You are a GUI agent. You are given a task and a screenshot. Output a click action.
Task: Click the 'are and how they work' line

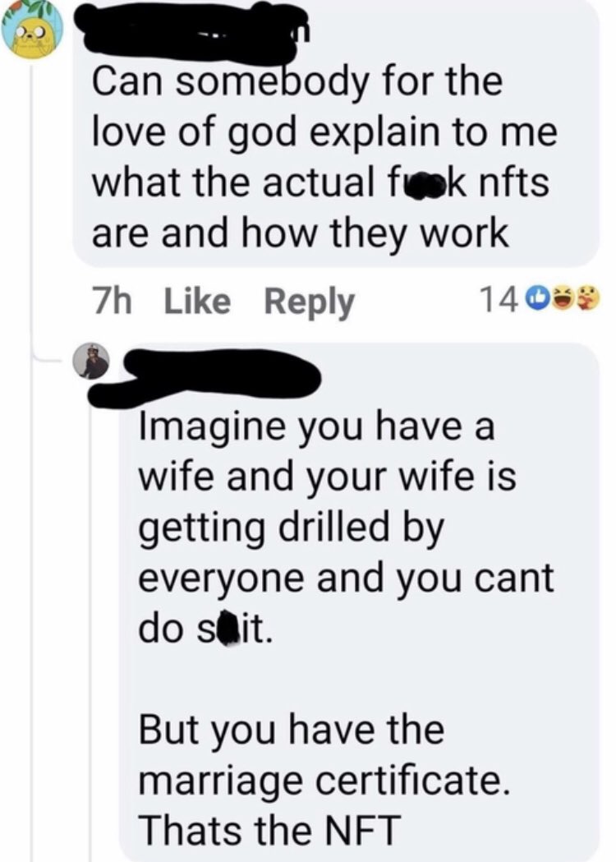point(300,234)
